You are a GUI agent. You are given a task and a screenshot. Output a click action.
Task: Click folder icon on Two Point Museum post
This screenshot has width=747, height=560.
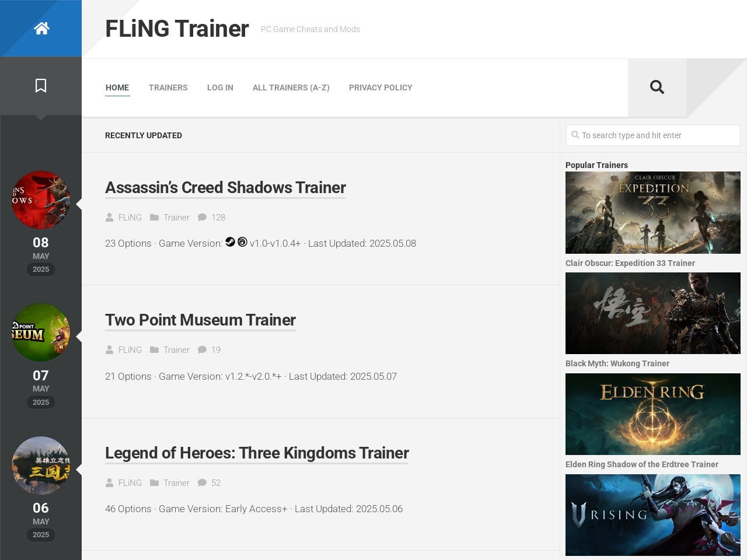tap(154, 349)
